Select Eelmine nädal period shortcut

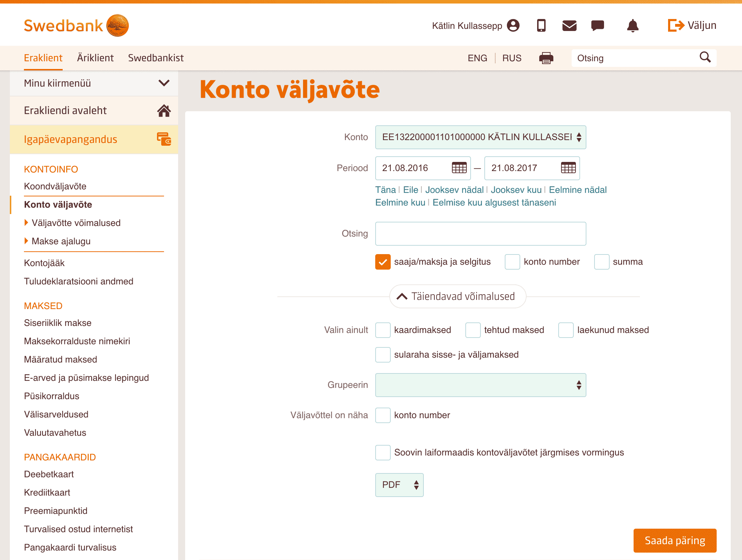pyautogui.click(x=578, y=190)
